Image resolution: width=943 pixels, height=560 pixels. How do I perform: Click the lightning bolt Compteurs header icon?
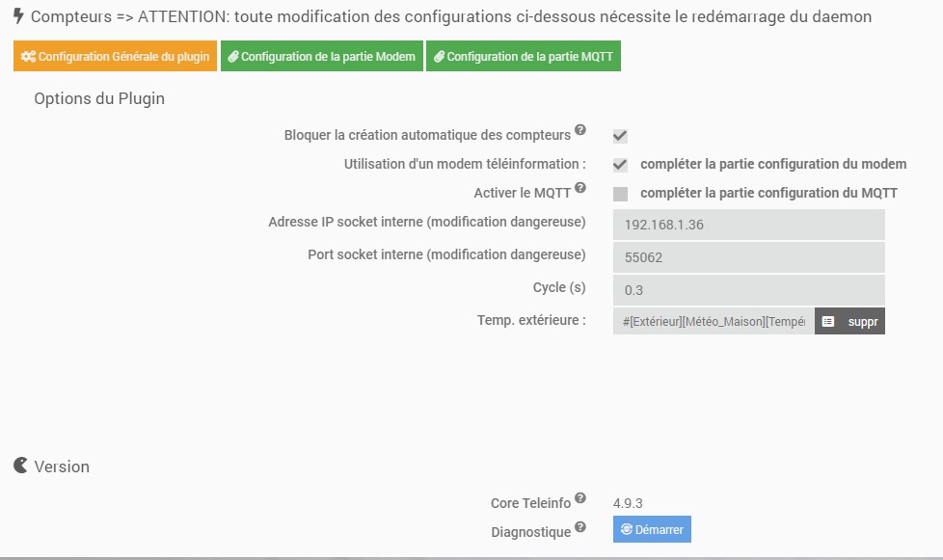(18, 16)
